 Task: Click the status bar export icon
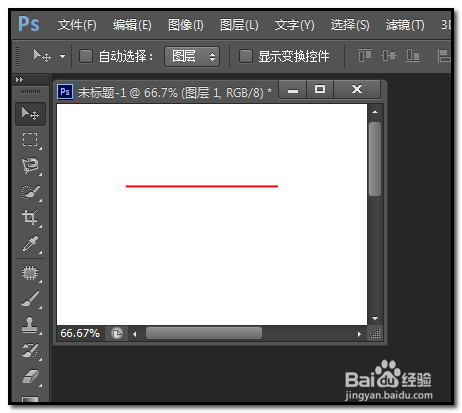117,333
